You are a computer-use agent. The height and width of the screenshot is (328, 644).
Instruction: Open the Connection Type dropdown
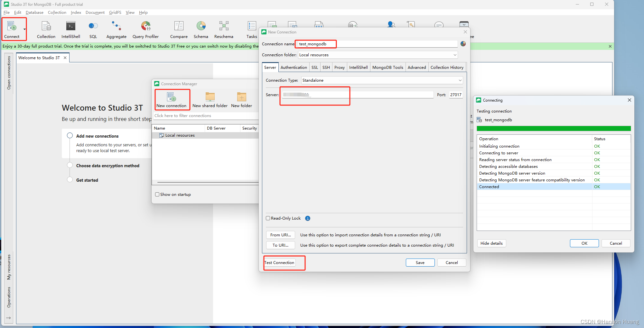[x=460, y=80]
